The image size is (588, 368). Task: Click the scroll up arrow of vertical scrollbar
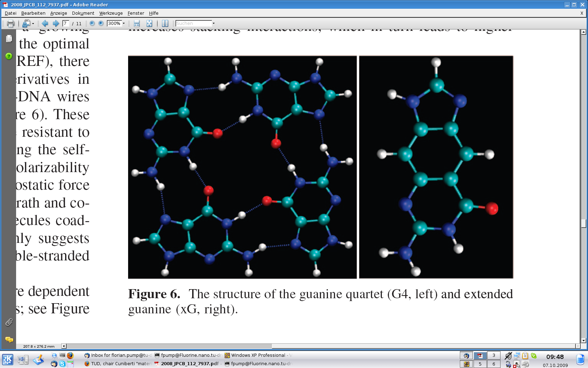tap(583, 32)
